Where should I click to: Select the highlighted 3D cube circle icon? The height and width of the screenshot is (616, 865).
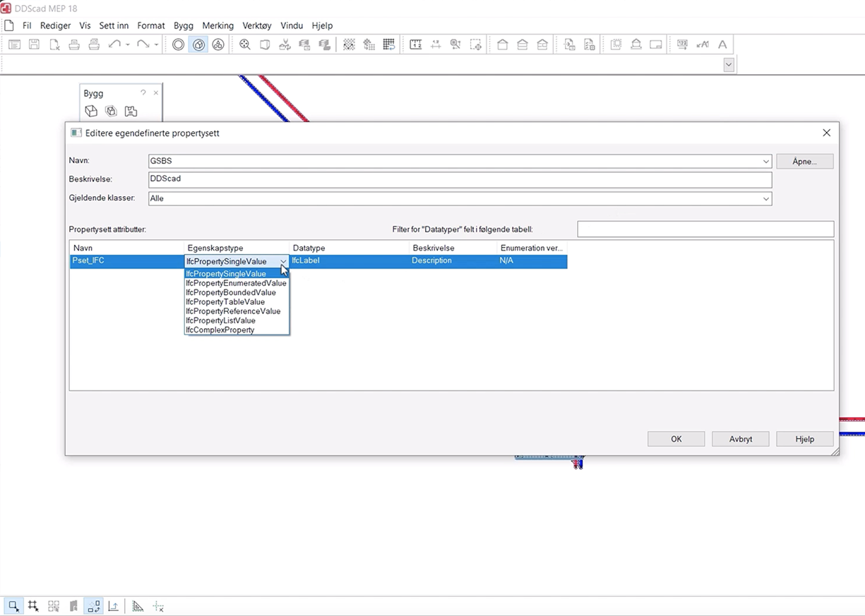click(x=198, y=44)
